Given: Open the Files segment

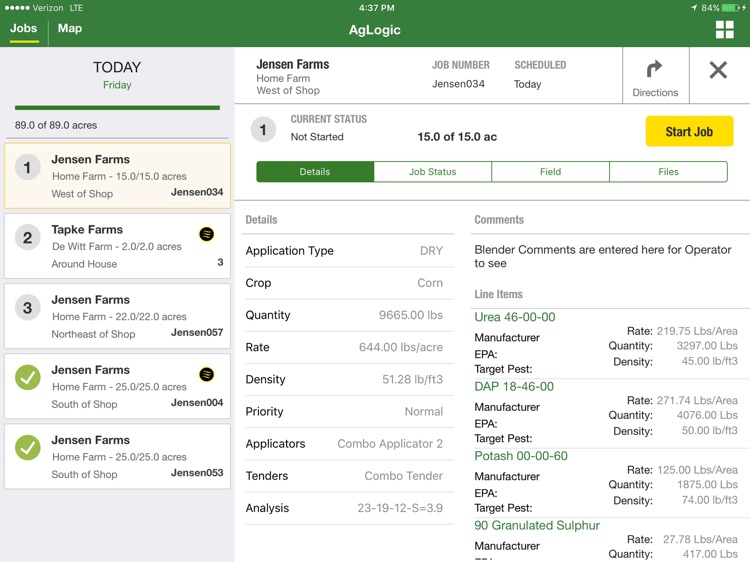Looking at the screenshot, I should pos(668,172).
